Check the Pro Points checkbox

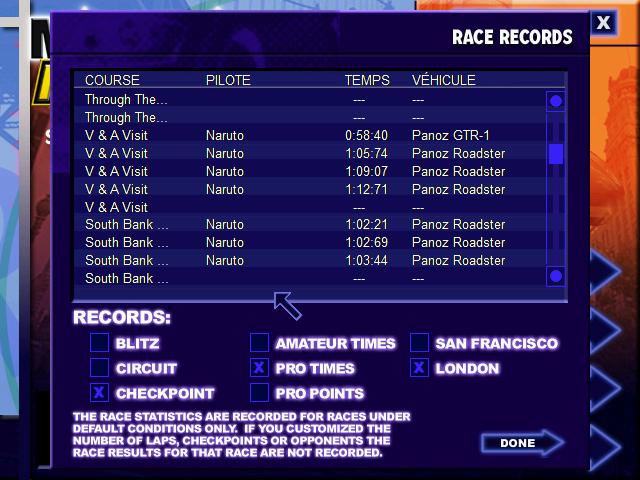point(259,393)
